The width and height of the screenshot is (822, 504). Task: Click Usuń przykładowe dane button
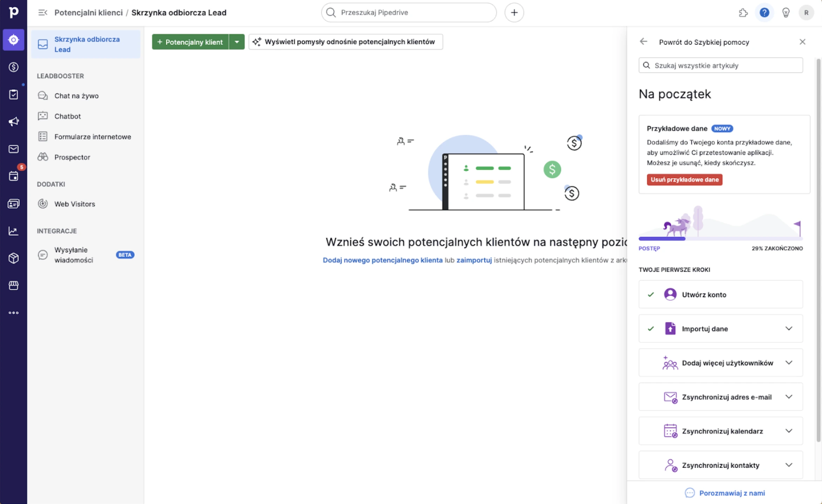coord(685,179)
